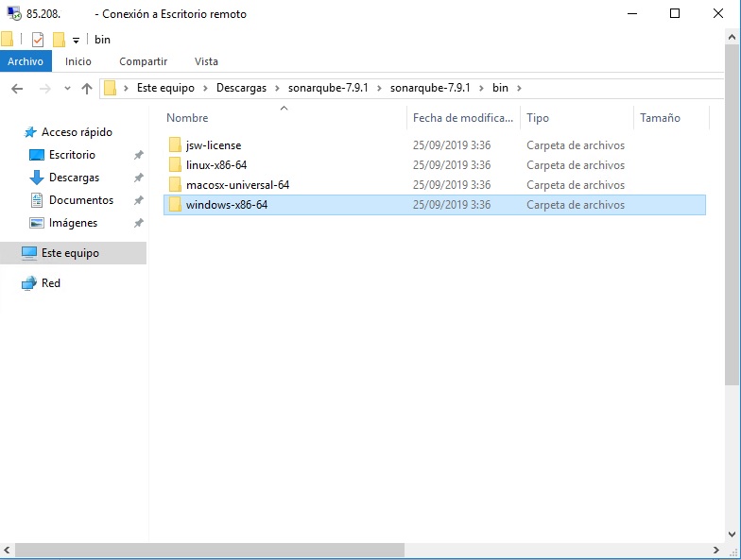Image resolution: width=741 pixels, height=560 pixels.
Task: Minimize the Remote Desktop window
Action: [632, 13]
